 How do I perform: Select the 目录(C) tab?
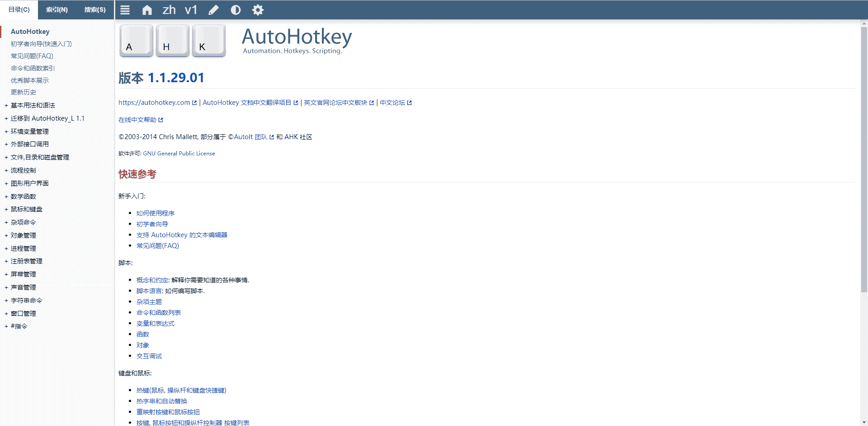pyautogui.click(x=19, y=10)
